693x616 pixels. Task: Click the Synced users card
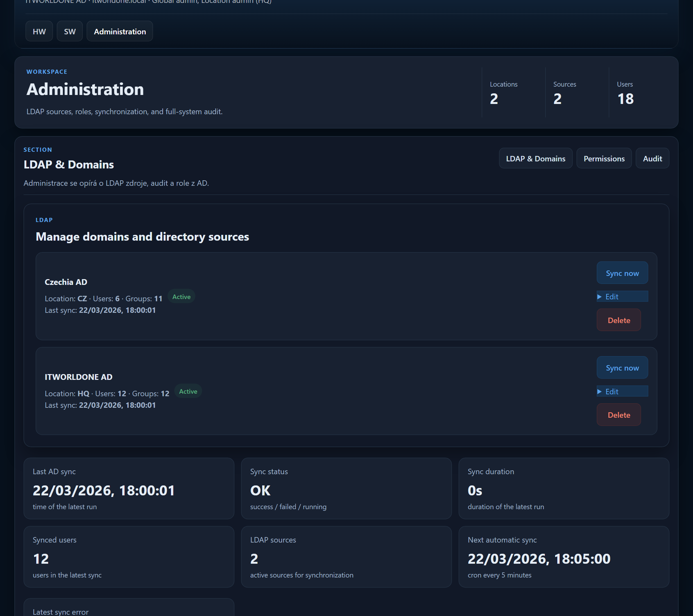[129, 557]
